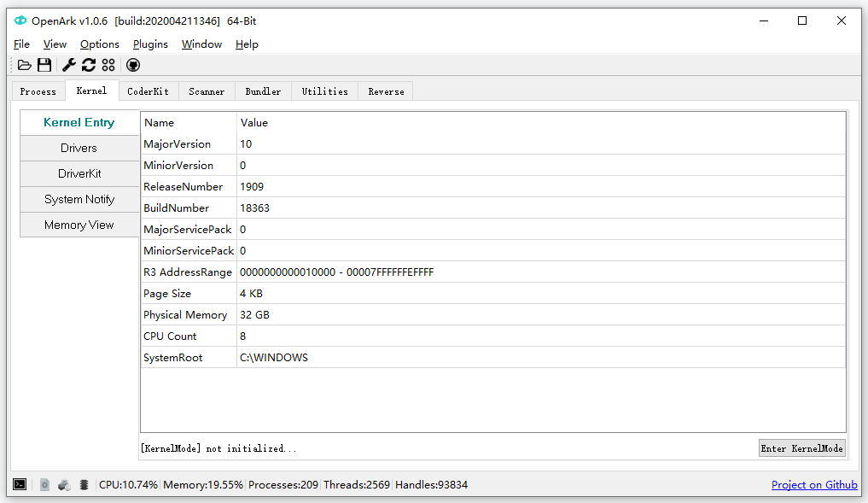Image resolution: width=868 pixels, height=503 pixels.
Task: Open the Help menu
Action: pos(247,44)
